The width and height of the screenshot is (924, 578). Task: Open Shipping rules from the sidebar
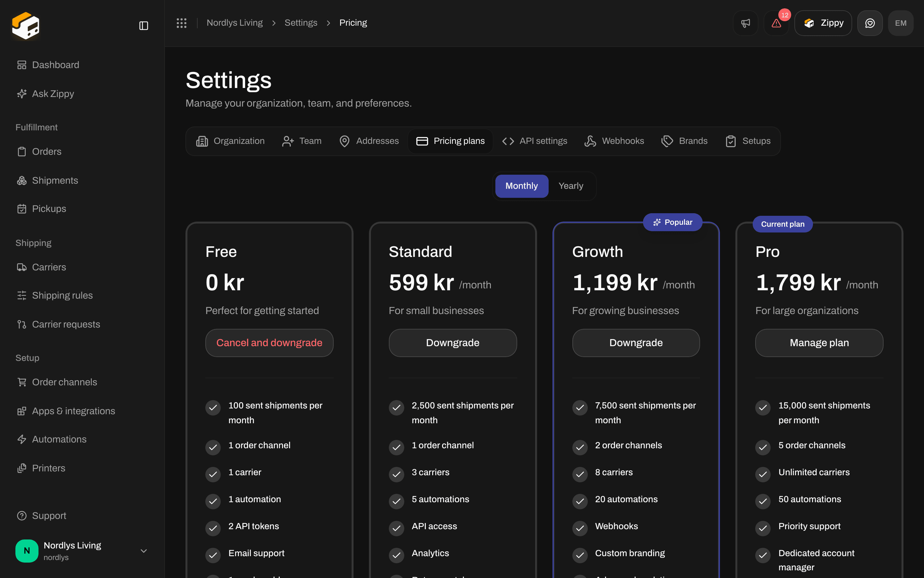click(82, 295)
